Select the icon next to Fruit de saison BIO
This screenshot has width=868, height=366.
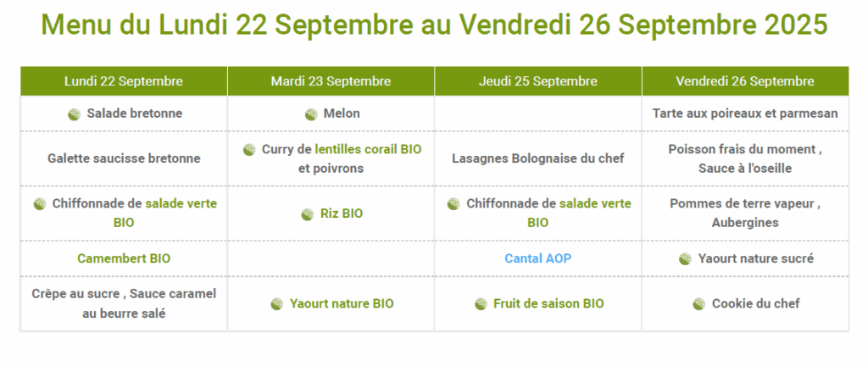[481, 304]
